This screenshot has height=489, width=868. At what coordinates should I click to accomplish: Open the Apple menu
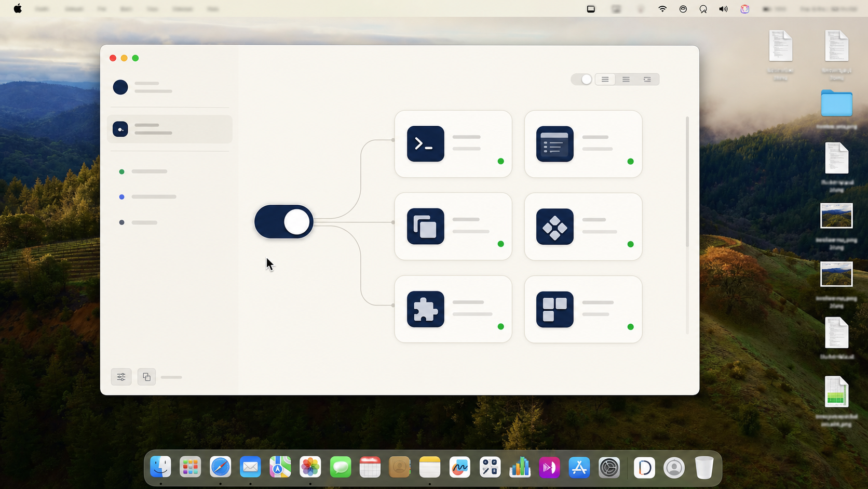[18, 9]
